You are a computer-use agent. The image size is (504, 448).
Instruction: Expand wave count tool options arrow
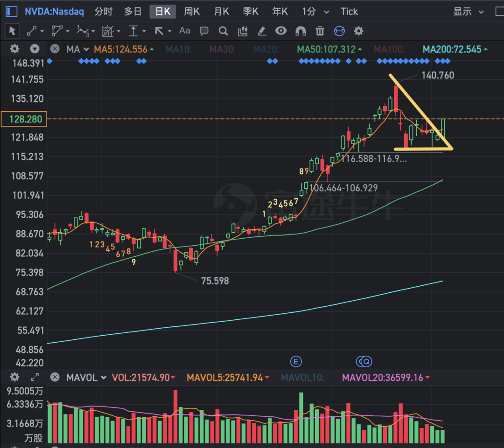[93, 31]
